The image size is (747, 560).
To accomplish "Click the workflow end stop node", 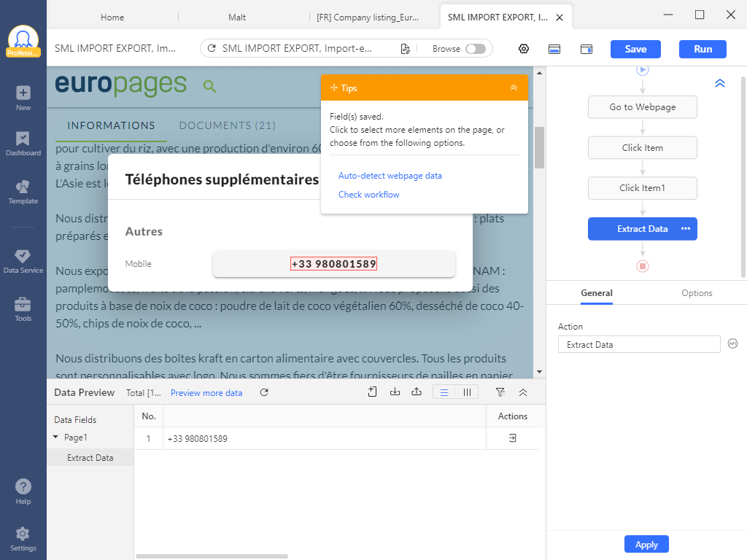I will [x=643, y=266].
